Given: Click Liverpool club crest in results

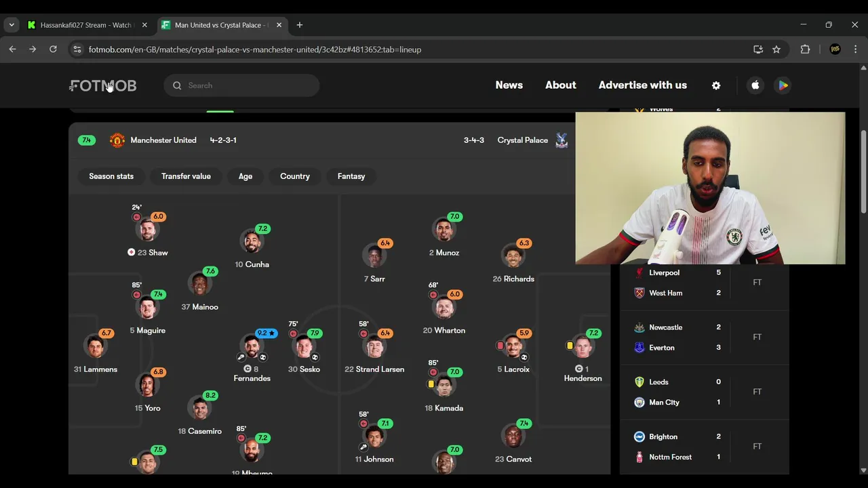Looking at the screenshot, I should click(x=639, y=272).
